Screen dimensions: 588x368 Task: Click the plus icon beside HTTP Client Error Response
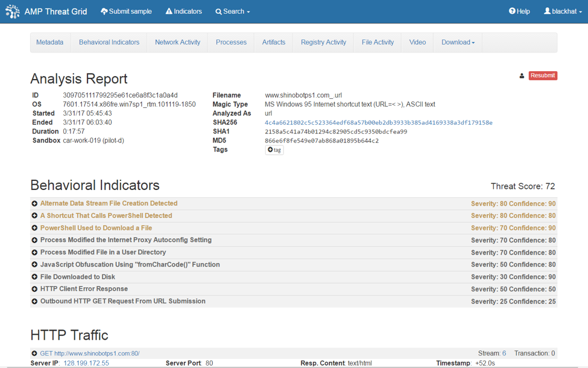coord(34,289)
